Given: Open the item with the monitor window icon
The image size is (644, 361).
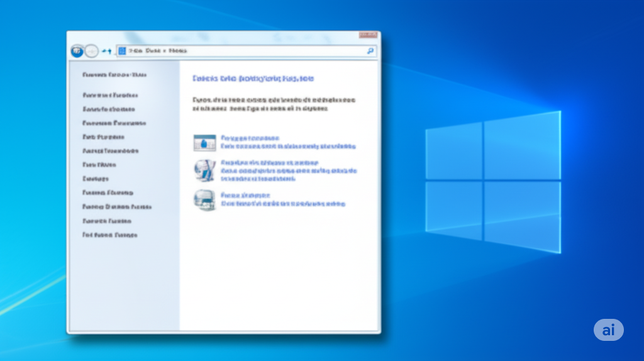Looking at the screenshot, I should pos(204,143).
